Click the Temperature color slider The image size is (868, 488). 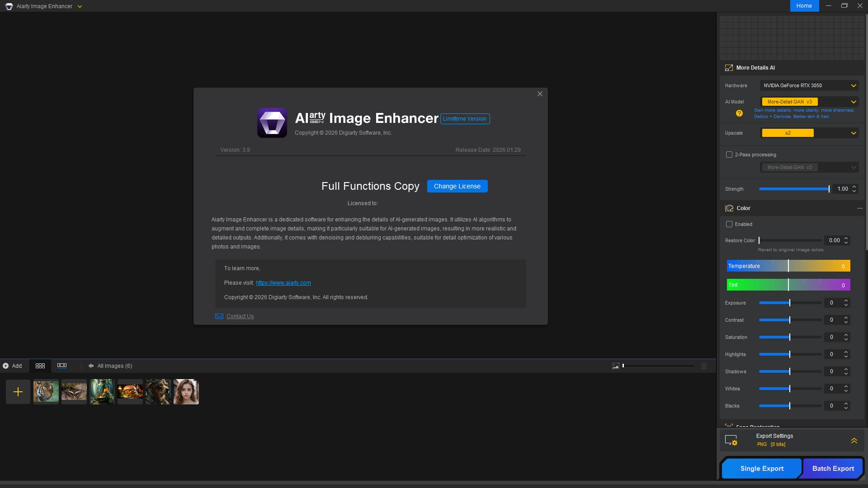[x=788, y=266]
